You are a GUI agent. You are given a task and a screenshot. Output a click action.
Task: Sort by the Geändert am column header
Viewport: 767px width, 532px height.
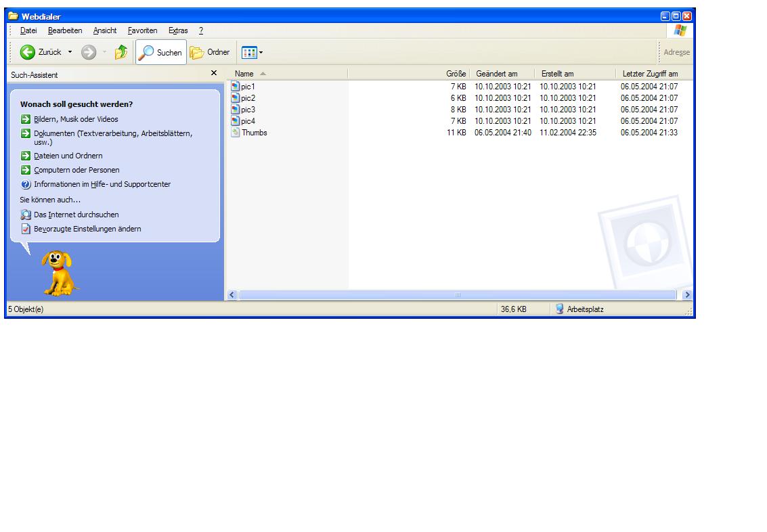pyautogui.click(x=502, y=73)
